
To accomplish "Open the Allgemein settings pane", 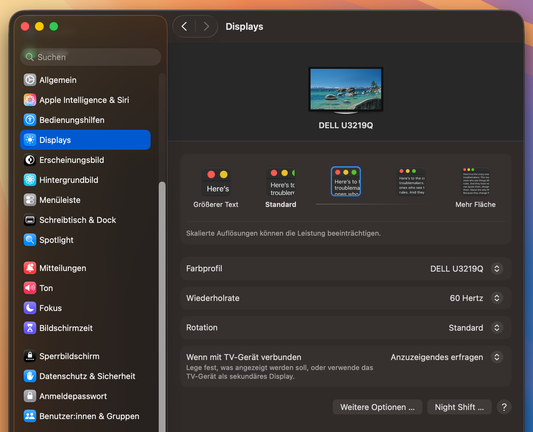I will [85, 80].
